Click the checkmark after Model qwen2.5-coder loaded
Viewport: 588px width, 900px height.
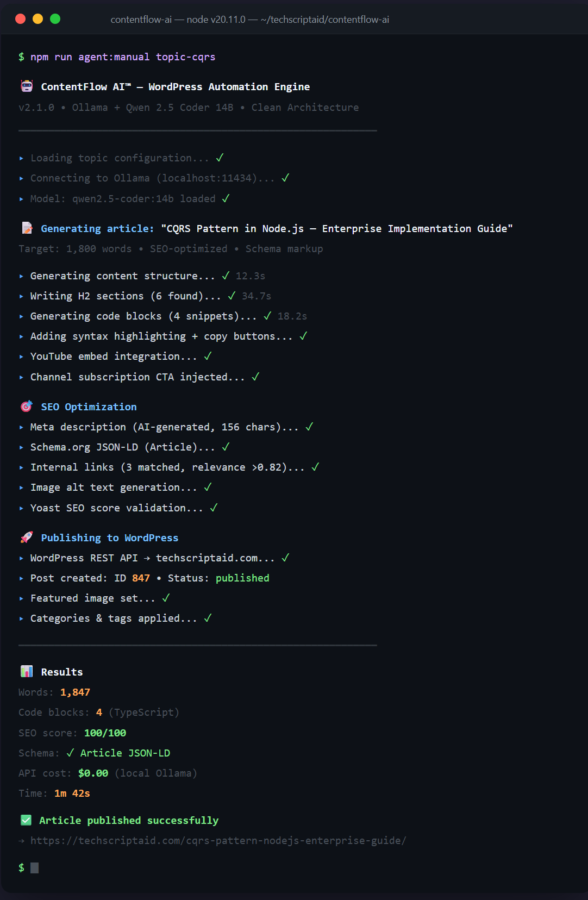point(225,198)
